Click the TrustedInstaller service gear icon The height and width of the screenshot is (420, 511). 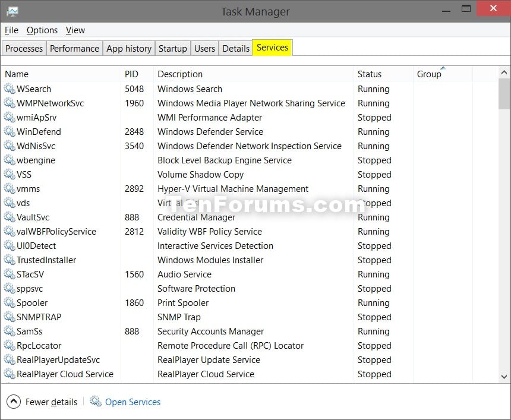click(x=10, y=260)
